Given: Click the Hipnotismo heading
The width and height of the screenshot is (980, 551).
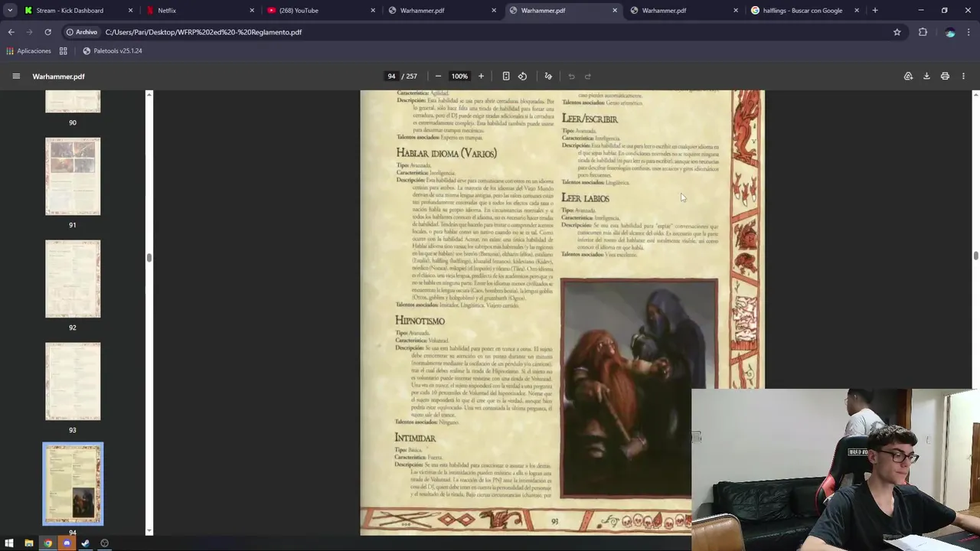Looking at the screenshot, I should 420,321.
